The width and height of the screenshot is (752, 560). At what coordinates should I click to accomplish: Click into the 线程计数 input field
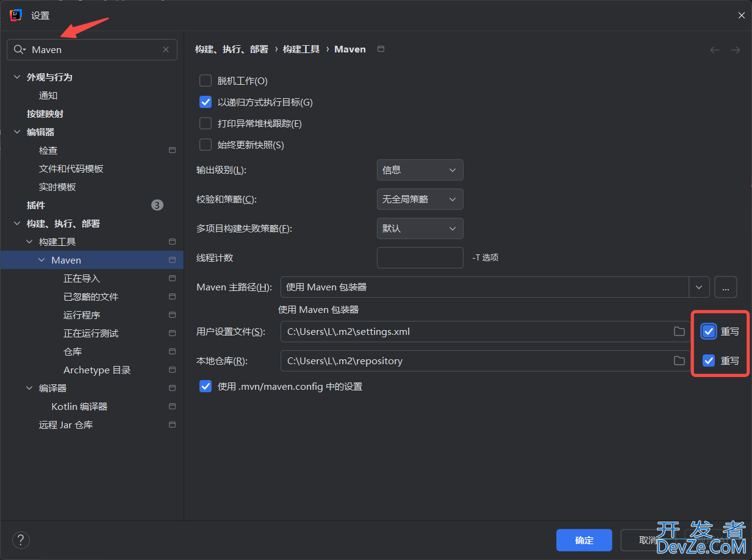point(420,257)
